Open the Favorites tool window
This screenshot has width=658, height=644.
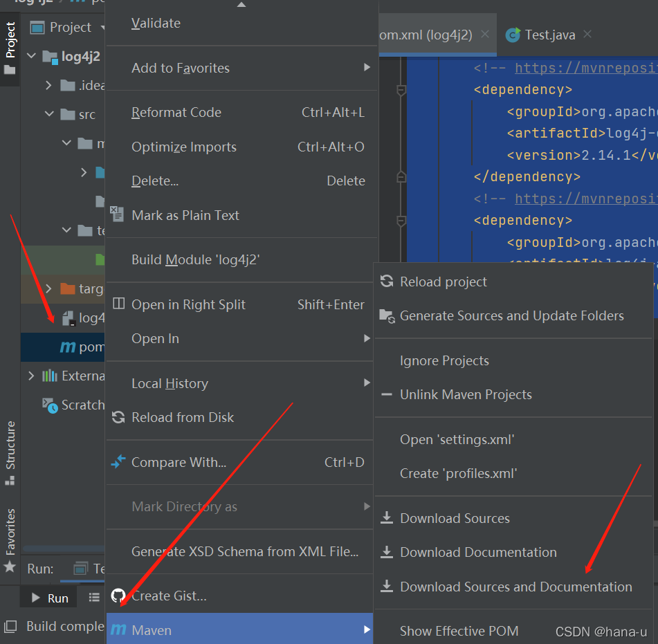pyautogui.click(x=10, y=540)
